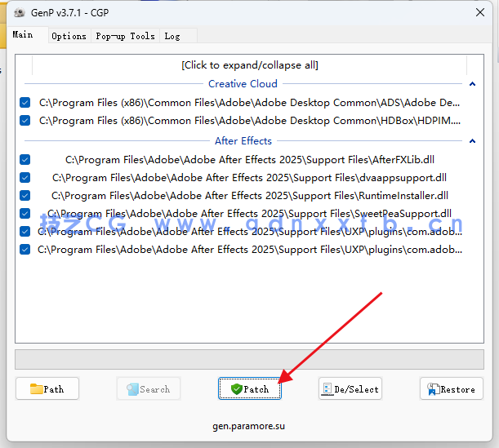Image resolution: width=499 pixels, height=448 pixels.
Task: Click the gray progress bar above the buttons
Action: pyautogui.click(x=249, y=360)
